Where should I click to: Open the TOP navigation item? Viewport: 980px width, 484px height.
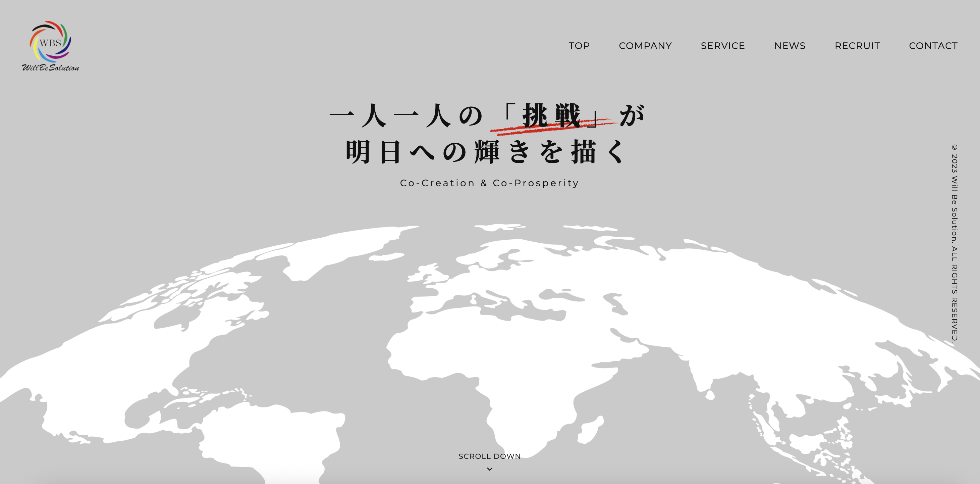[579, 46]
